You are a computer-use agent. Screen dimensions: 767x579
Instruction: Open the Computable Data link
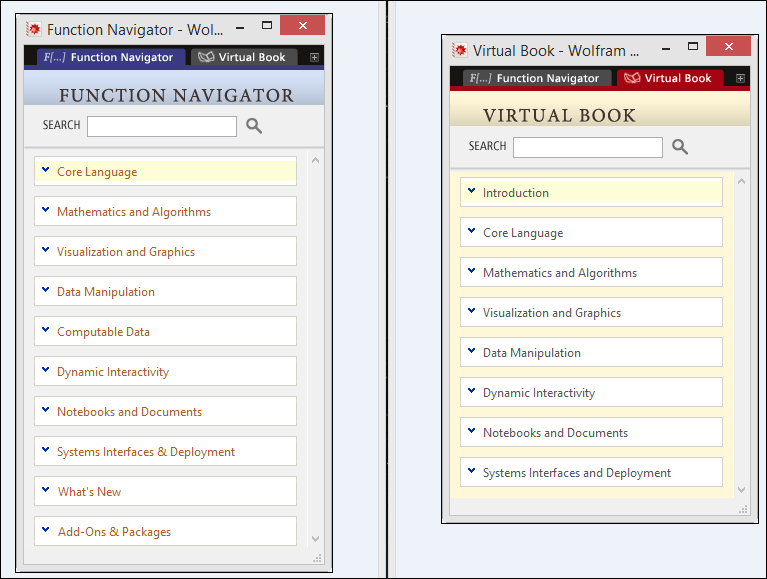pos(103,332)
